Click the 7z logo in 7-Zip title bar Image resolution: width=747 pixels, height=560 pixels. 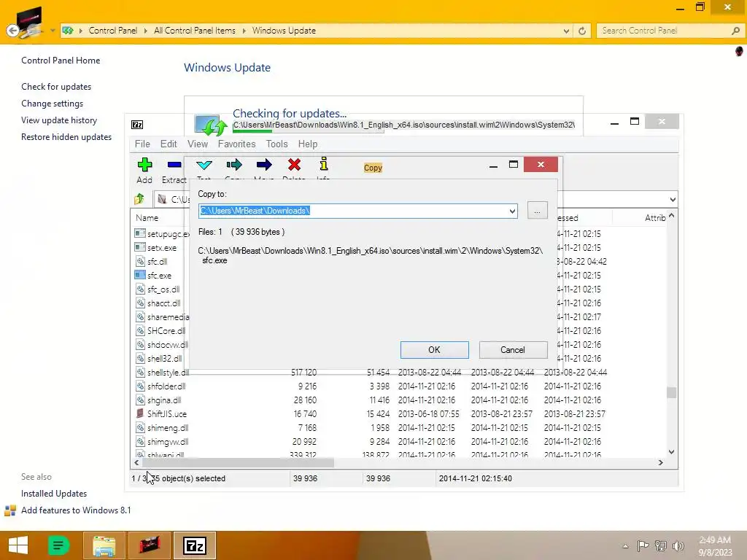coord(137,125)
